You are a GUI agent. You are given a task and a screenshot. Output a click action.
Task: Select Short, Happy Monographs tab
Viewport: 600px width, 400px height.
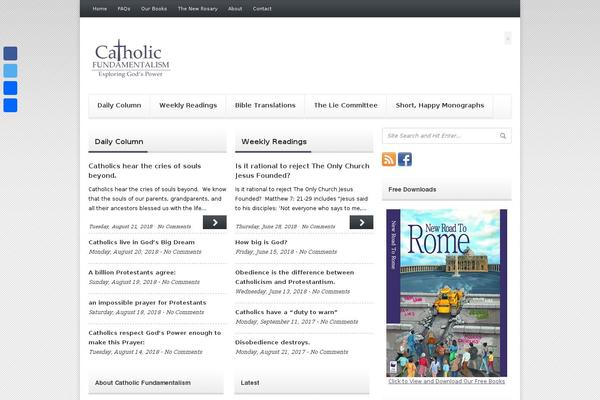click(x=440, y=105)
